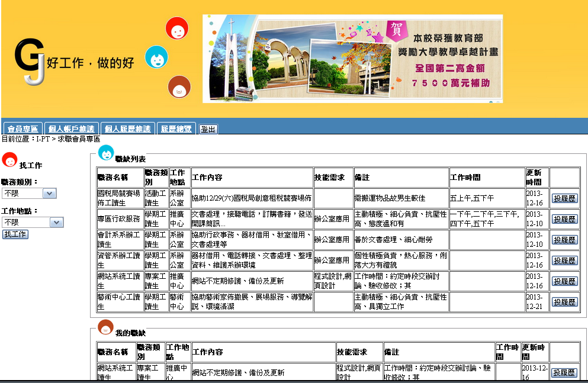Screen dimensions: 588x383
Task: Select the 履歷總覽 tab
Action: [x=176, y=129]
